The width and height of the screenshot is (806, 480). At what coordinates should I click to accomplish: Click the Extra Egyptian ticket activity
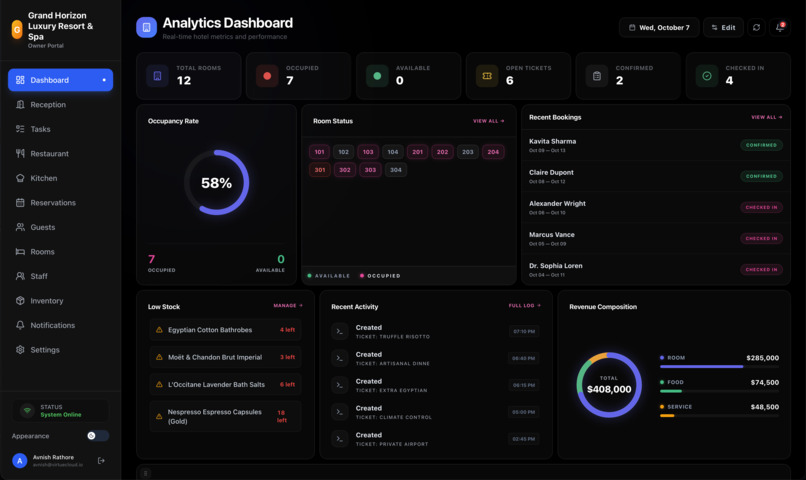[435, 385]
